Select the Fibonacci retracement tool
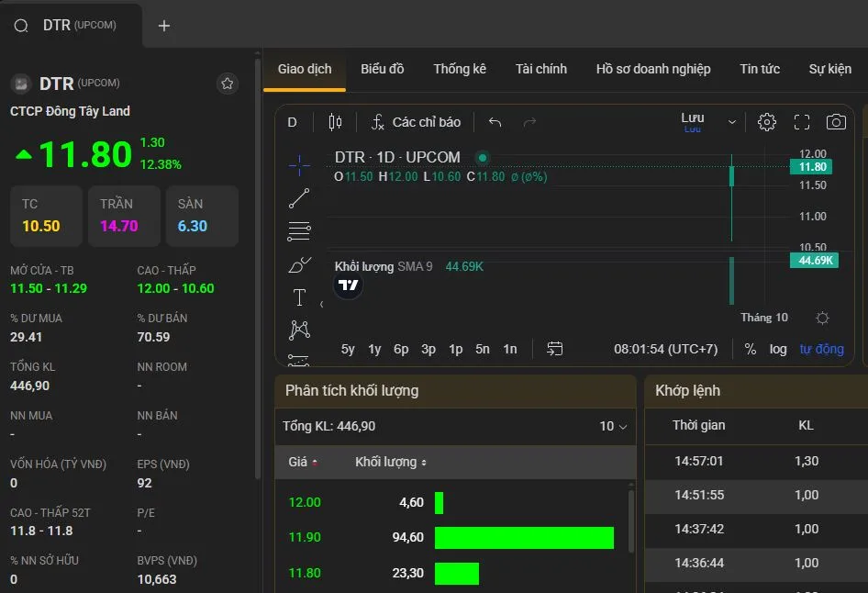Screen dimensions: 868x593 pyautogui.click(x=299, y=231)
